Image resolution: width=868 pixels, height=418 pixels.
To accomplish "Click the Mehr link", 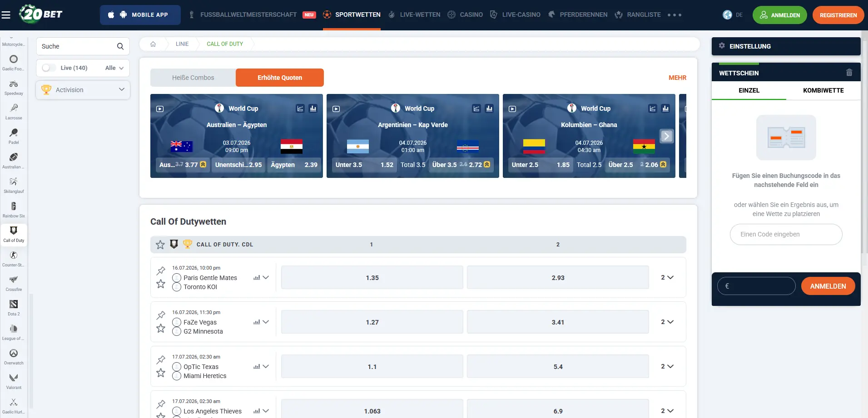I will [x=677, y=78].
